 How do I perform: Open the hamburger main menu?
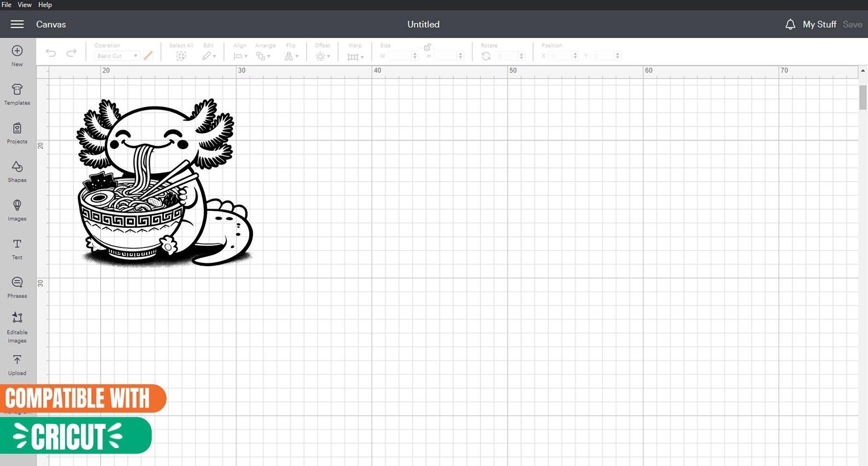[17, 24]
